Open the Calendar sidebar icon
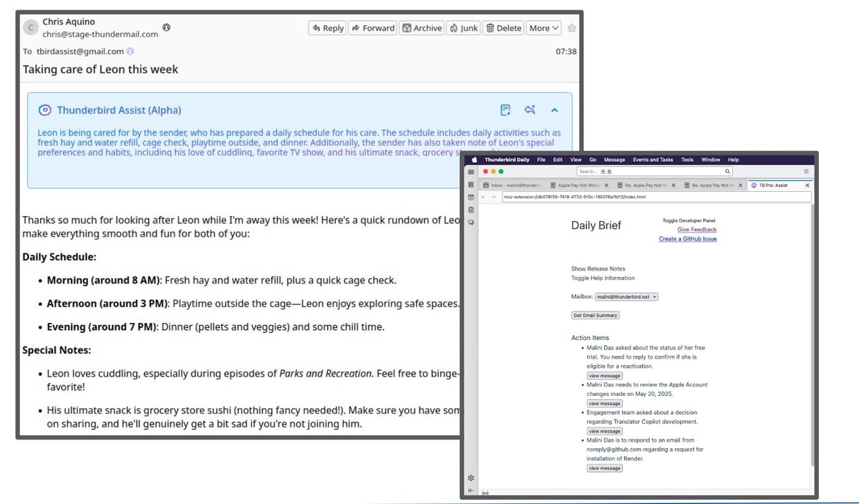The width and height of the screenshot is (859, 504). coord(471,197)
